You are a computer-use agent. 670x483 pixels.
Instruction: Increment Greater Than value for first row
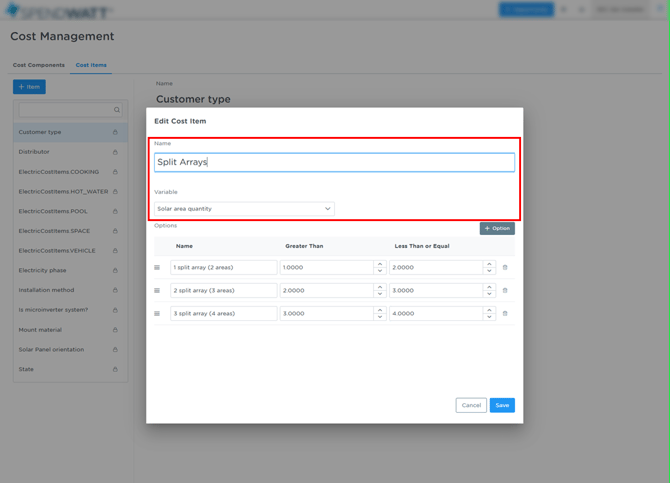coord(380,264)
